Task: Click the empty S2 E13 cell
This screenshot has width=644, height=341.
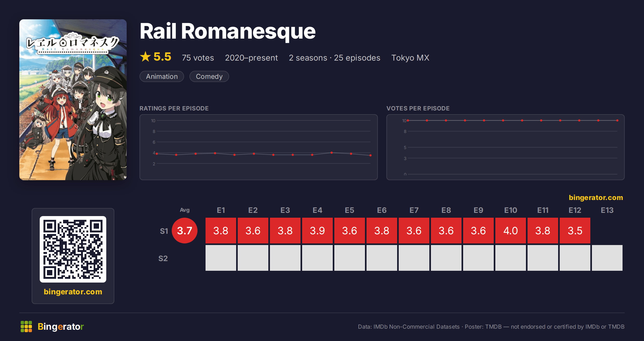Action: coord(607,258)
